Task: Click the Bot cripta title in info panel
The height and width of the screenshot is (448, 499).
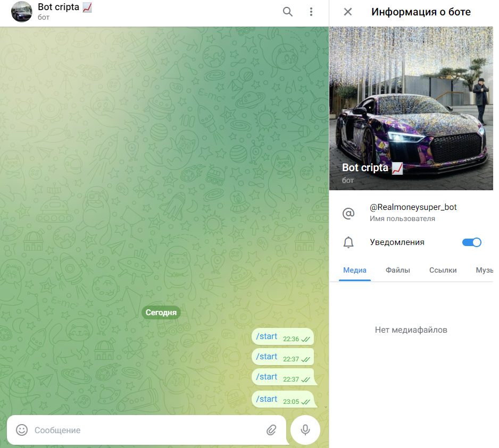Action: (366, 167)
